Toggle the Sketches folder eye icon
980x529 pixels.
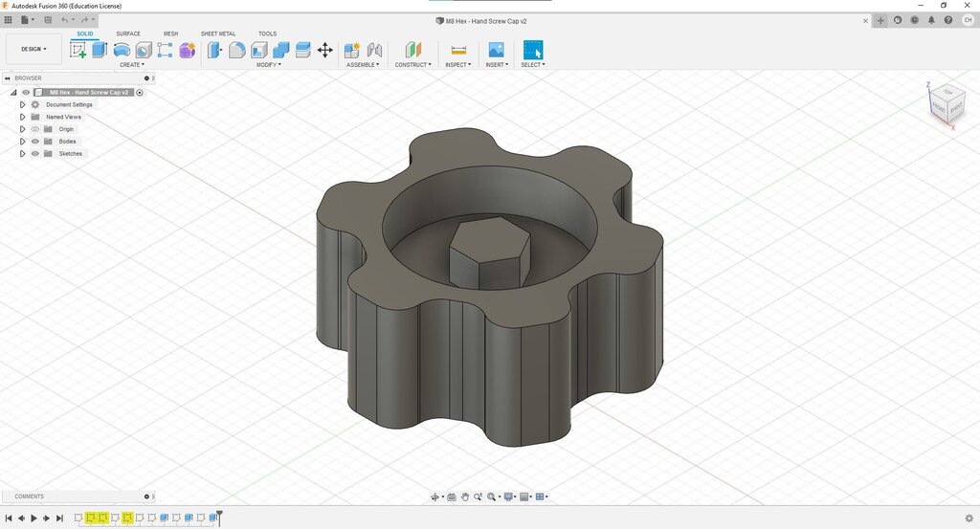(35, 154)
